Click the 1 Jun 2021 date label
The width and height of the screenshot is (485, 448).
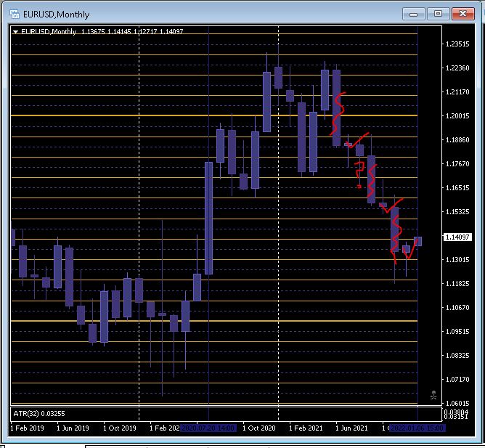pyautogui.click(x=351, y=428)
